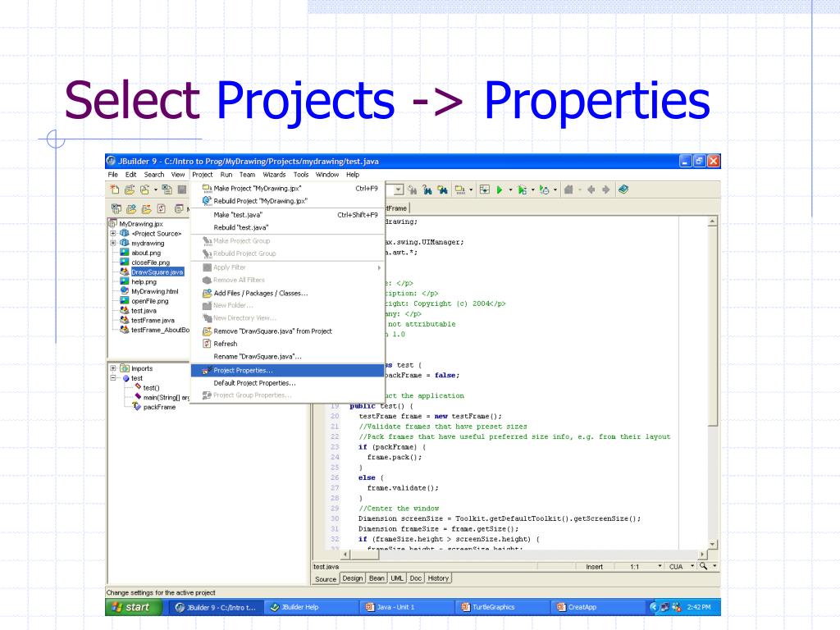Switch to the Design tab
Viewport: 840px width, 630px height.
(x=353, y=578)
